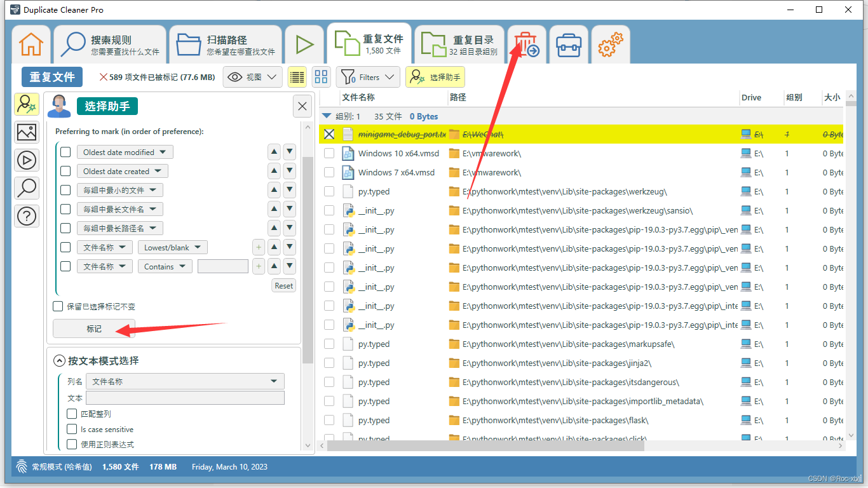Sort by 路径 column header
The width and height of the screenshot is (868, 488).
coord(458,97)
